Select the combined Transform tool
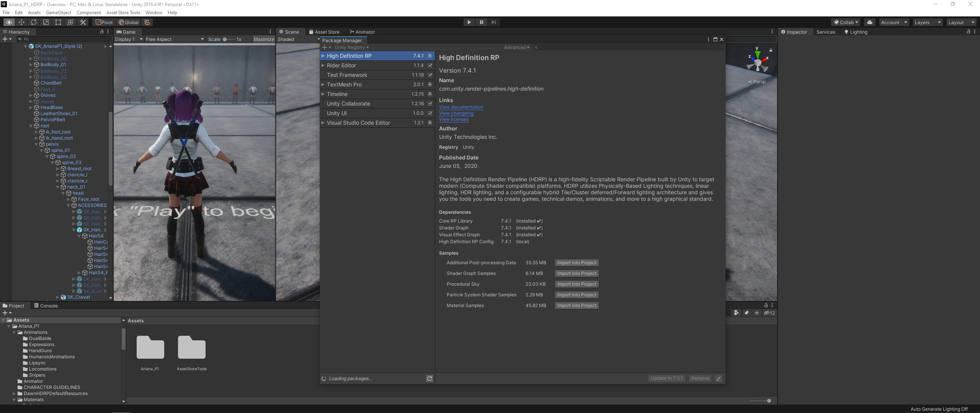980x413 pixels. coord(70,22)
